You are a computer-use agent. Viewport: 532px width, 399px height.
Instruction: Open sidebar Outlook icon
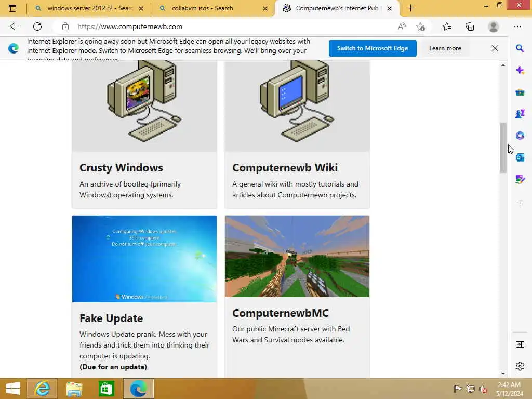[520, 157]
